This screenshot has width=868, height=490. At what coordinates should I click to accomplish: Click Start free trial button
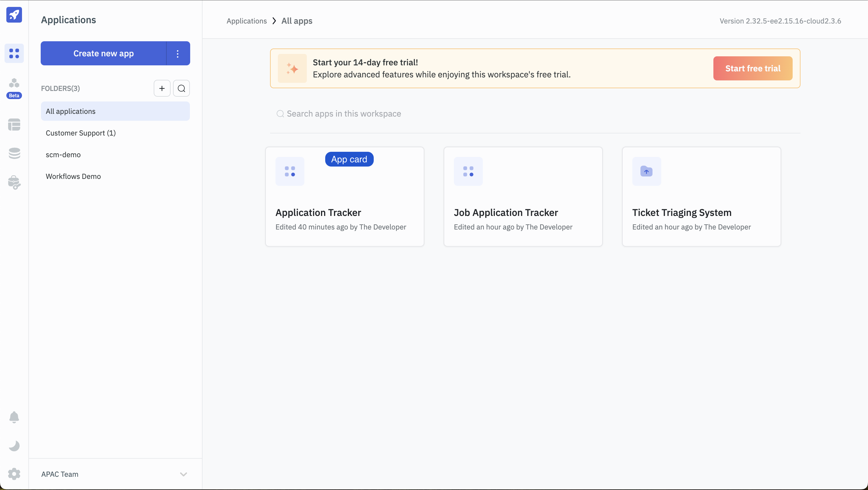pyautogui.click(x=753, y=68)
